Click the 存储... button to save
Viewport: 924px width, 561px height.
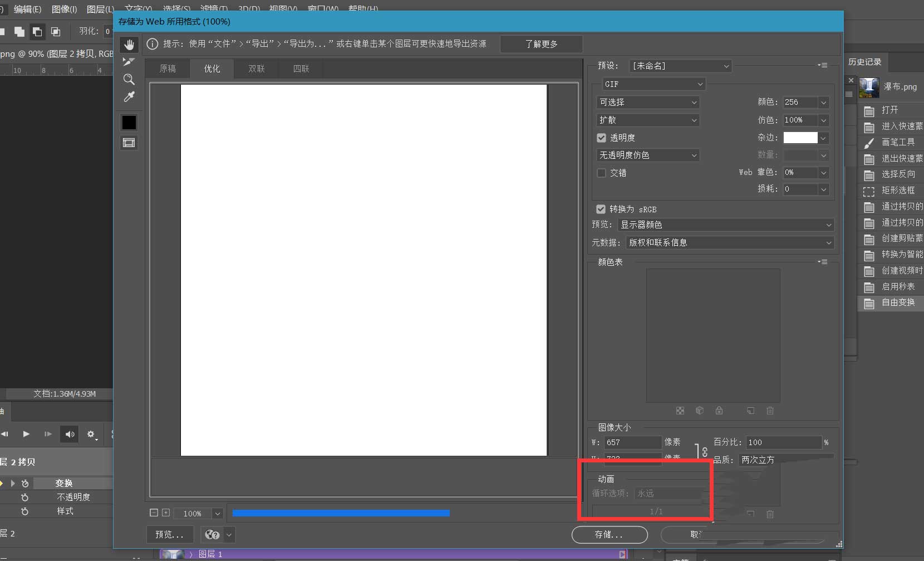pos(609,534)
